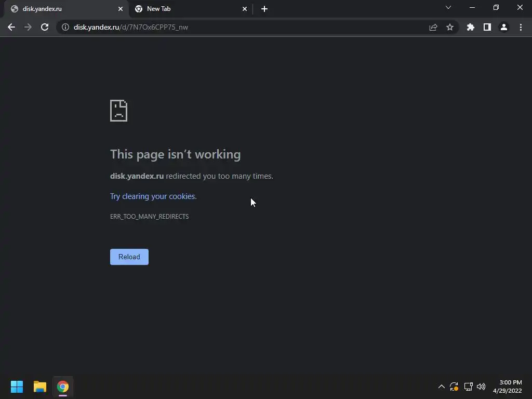The image size is (532, 399).
Task: Click the ERR_TOO_MANY_REDIRECTS error code
Action: 149,217
